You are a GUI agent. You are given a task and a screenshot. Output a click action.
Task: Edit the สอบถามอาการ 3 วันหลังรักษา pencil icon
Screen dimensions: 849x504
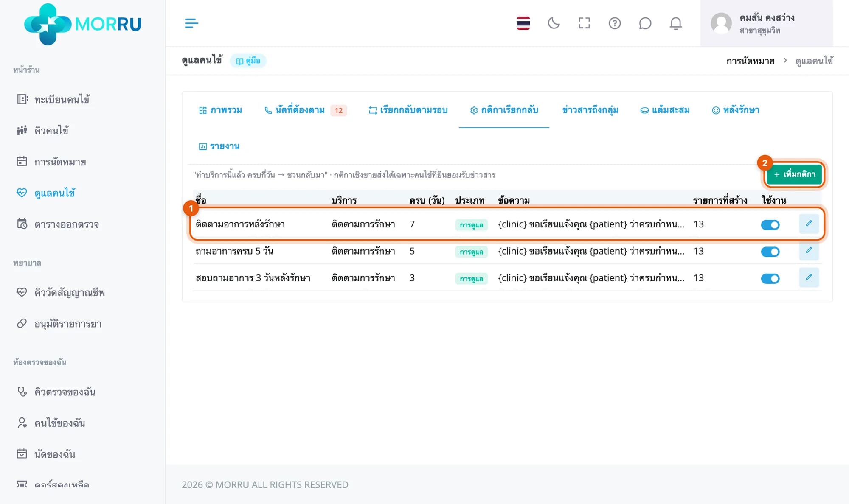point(809,277)
